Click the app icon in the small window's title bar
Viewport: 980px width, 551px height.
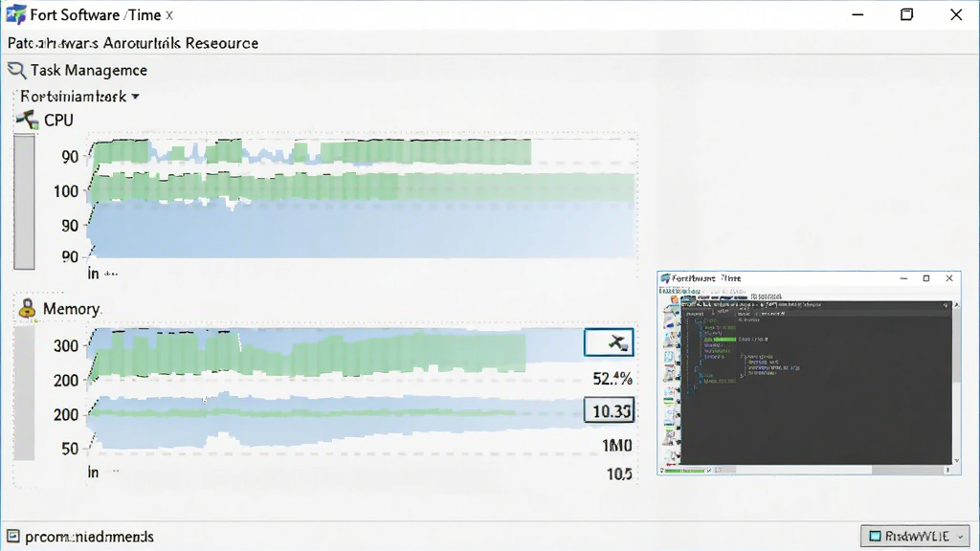click(666, 278)
